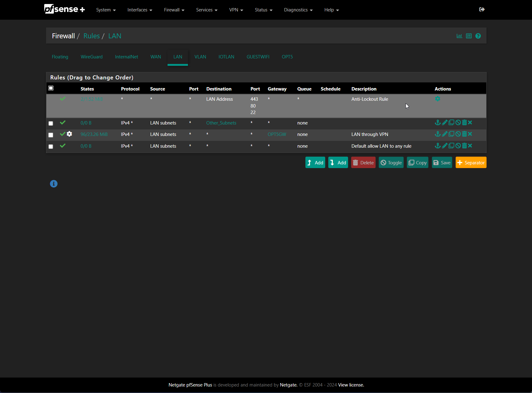
Task: Show the blue info icon details
Action: (x=54, y=184)
